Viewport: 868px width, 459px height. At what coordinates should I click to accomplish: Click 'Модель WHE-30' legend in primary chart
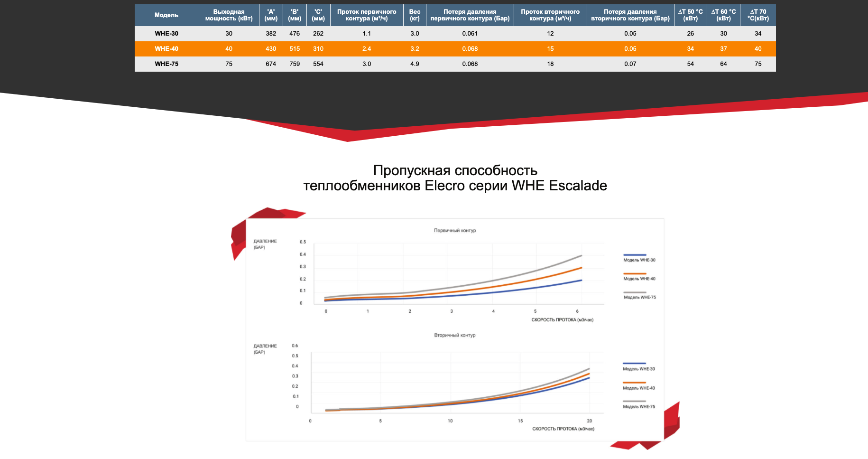click(639, 258)
